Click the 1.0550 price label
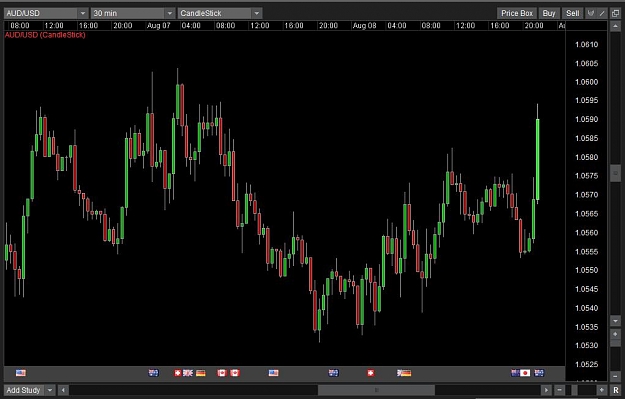 click(x=586, y=270)
